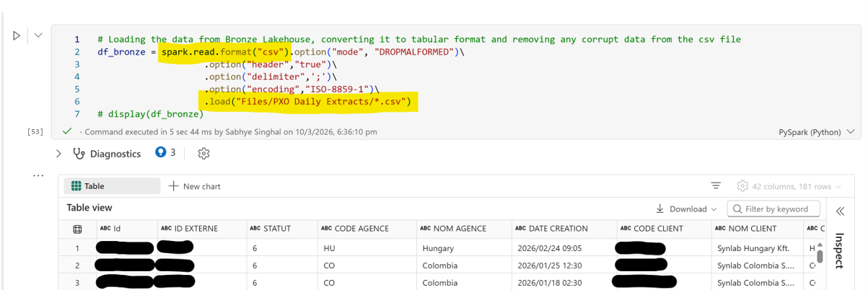Select table grid icon in header row
Viewport: 868px width, 290px height.
(x=77, y=229)
